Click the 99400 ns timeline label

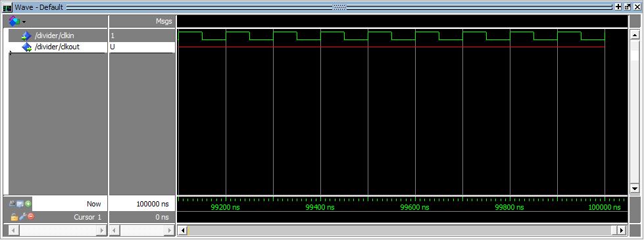pyautogui.click(x=320, y=207)
